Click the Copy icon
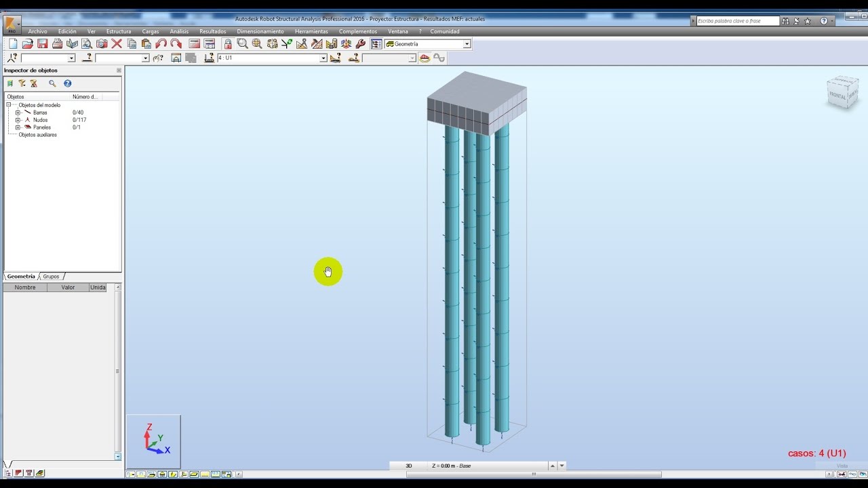This screenshot has width=868, height=488. pos(132,44)
